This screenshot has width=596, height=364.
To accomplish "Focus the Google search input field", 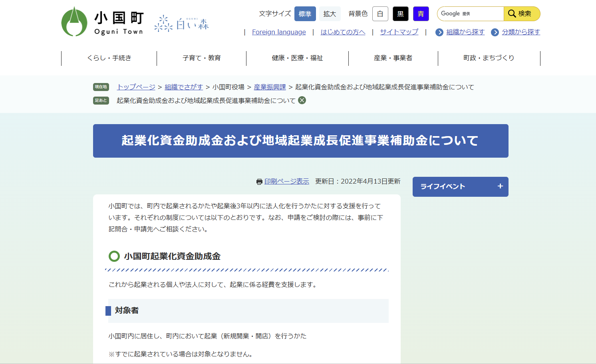I will tap(471, 14).
